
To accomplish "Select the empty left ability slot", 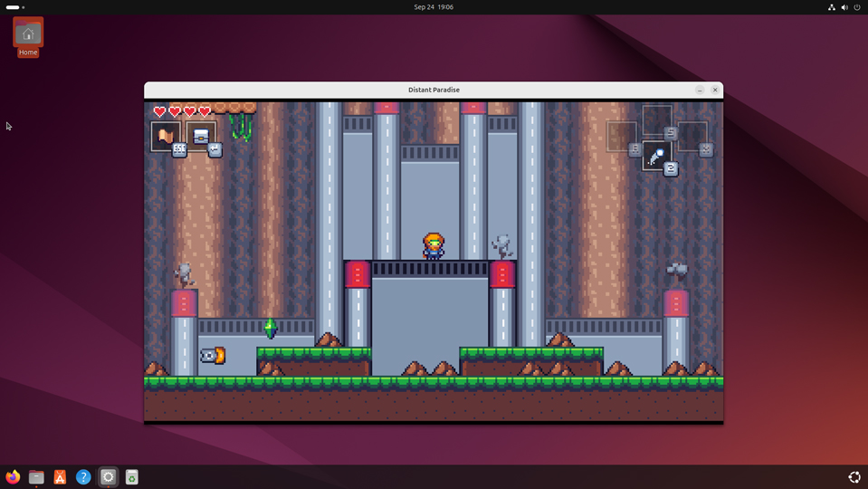I will pos(621,136).
